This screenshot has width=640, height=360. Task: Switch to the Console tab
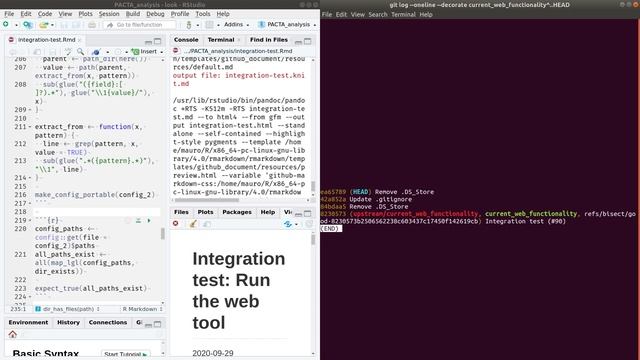point(186,40)
